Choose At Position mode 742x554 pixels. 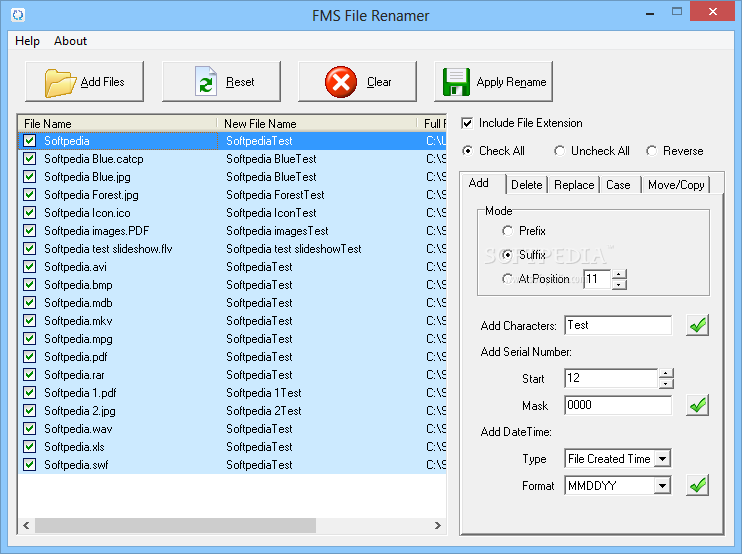coord(507,279)
